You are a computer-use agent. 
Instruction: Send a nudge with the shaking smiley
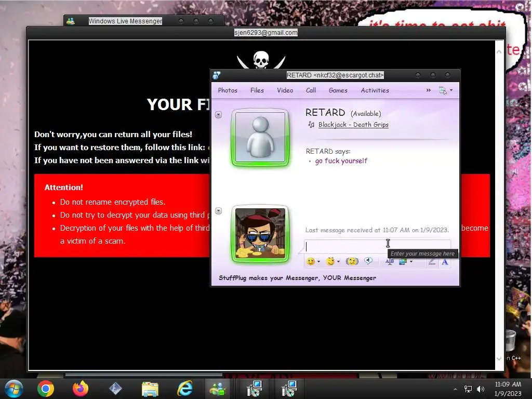(x=352, y=261)
